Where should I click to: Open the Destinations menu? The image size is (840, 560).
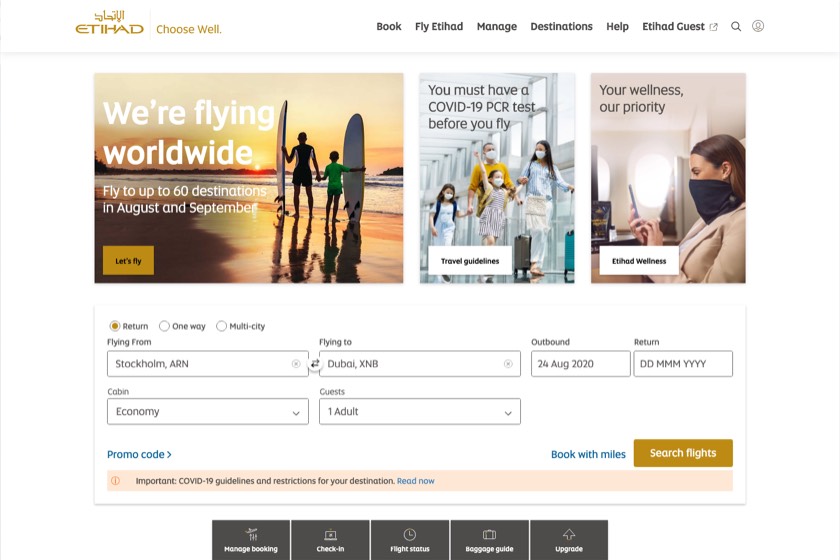click(561, 26)
